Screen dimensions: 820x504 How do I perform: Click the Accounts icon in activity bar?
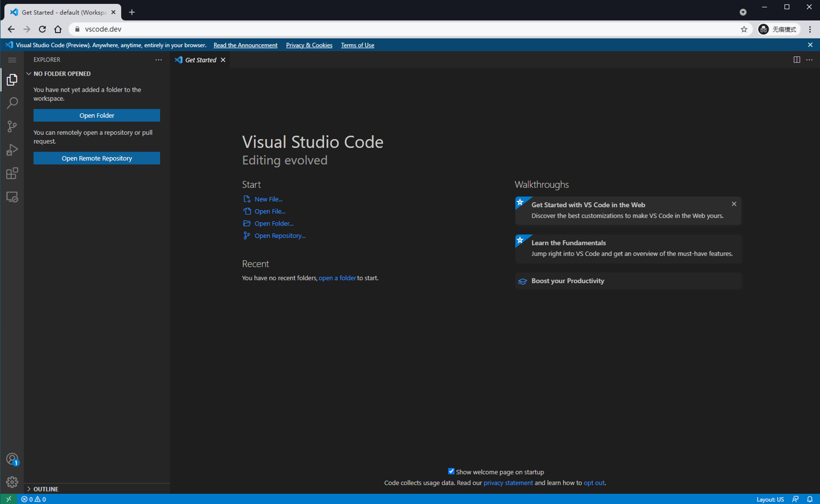[12, 459]
